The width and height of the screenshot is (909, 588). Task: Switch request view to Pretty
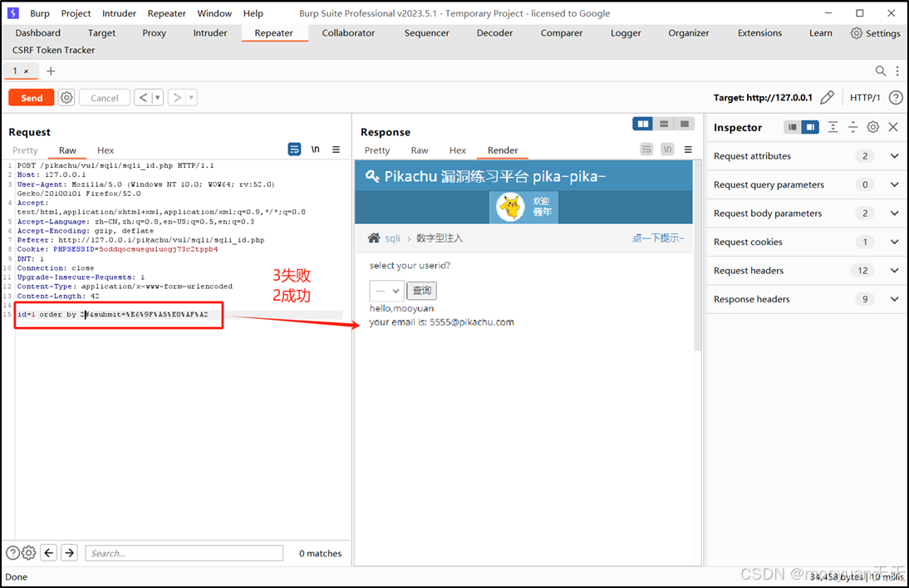click(25, 150)
